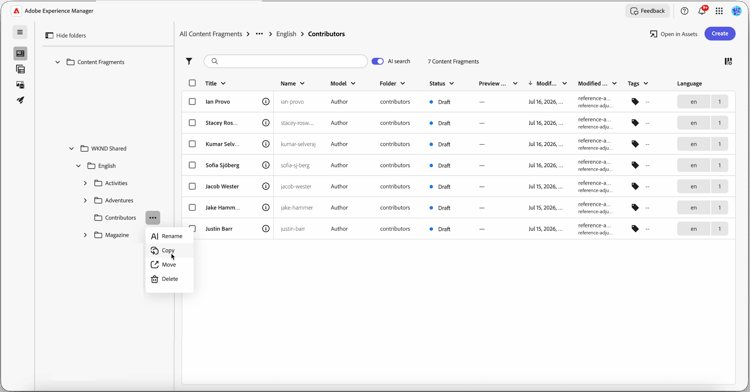
Task: Show info for Justin Barr
Action: coord(265,229)
